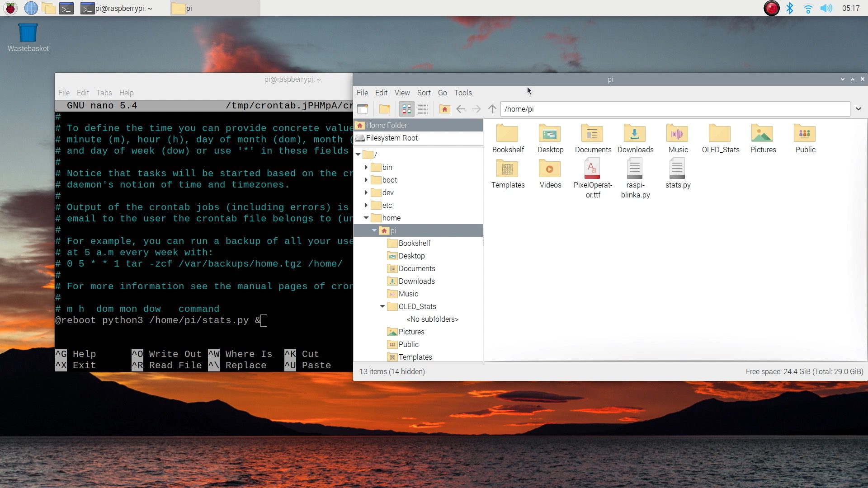868x488 pixels.
Task: Open the Raspberry Pi main menu
Action: (10, 8)
